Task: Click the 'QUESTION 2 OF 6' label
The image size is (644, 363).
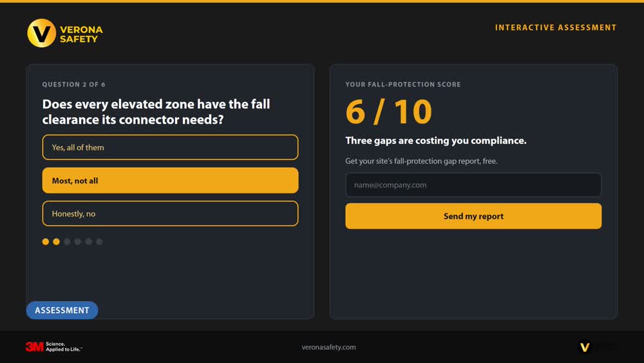Action: tap(74, 84)
